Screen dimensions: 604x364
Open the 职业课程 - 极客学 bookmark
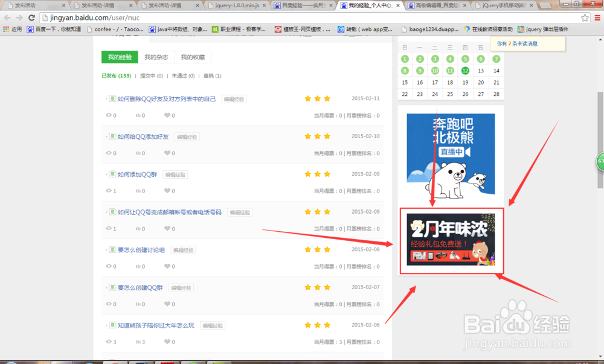click(x=239, y=29)
